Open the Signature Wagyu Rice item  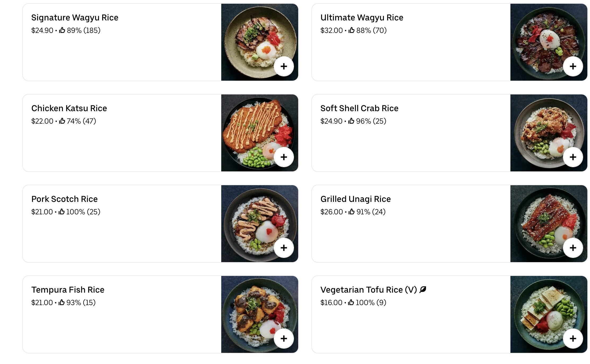75,18
